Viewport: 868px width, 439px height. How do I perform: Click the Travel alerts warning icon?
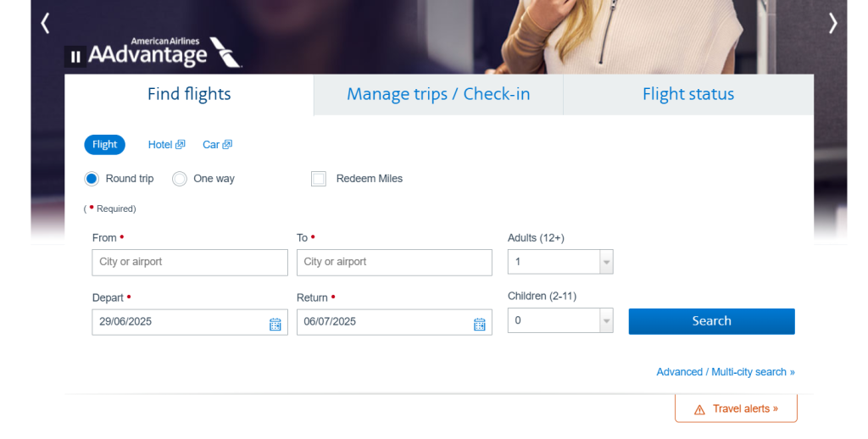pos(699,409)
